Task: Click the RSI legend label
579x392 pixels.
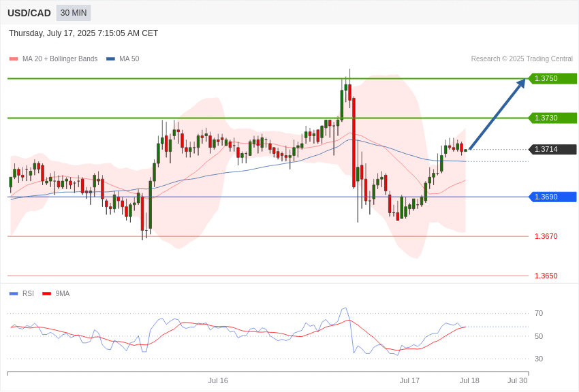Action: pos(28,293)
